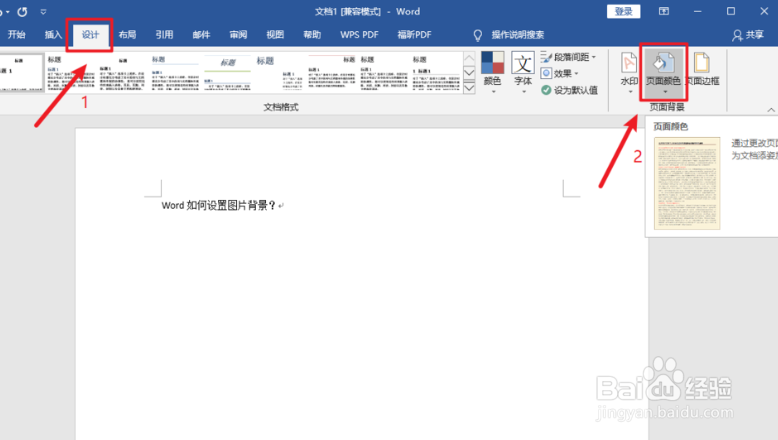Open dropdown arrow under 颜色 Colors
The image size is (778, 440).
point(493,92)
